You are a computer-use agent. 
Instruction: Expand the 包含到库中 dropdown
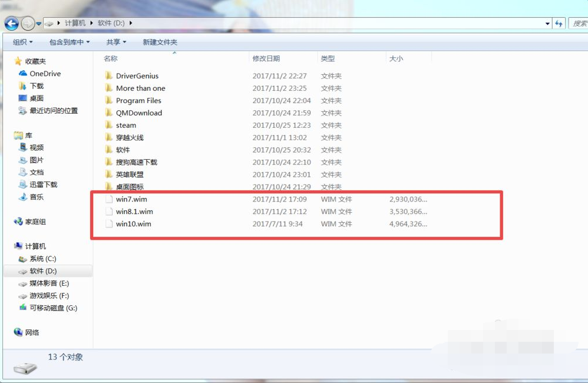point(69,42)
